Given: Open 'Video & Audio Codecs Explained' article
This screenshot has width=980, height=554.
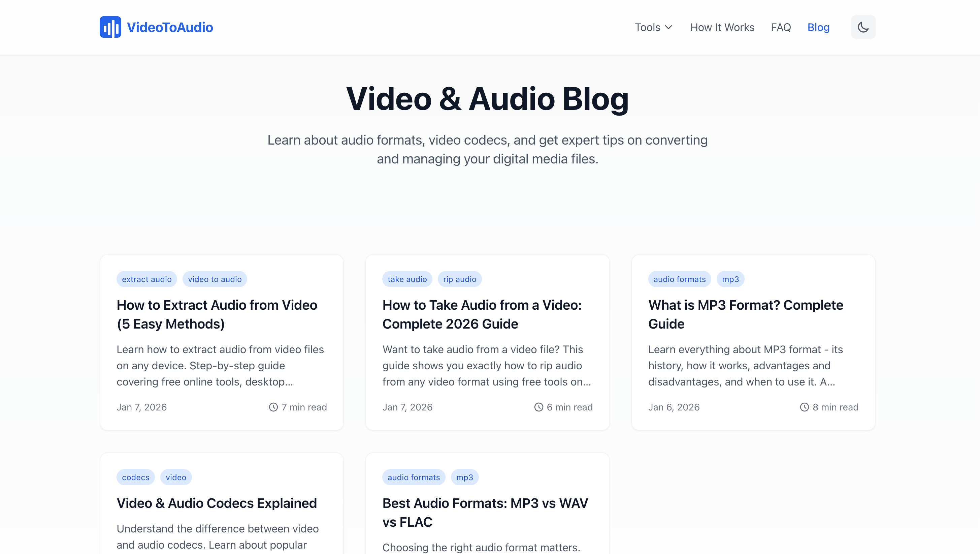Looking at the screenshot, I should click(x=217, y=503).
